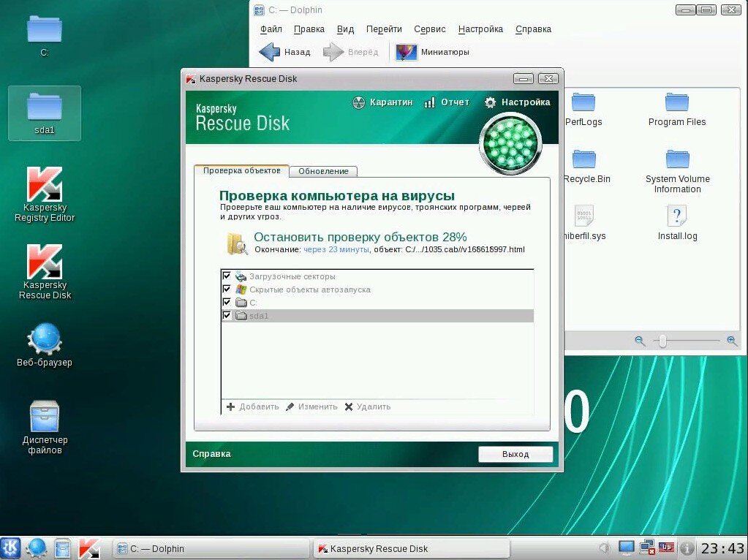Launch Kaspersky Rescue Disk desktop icon

point(45,272)
